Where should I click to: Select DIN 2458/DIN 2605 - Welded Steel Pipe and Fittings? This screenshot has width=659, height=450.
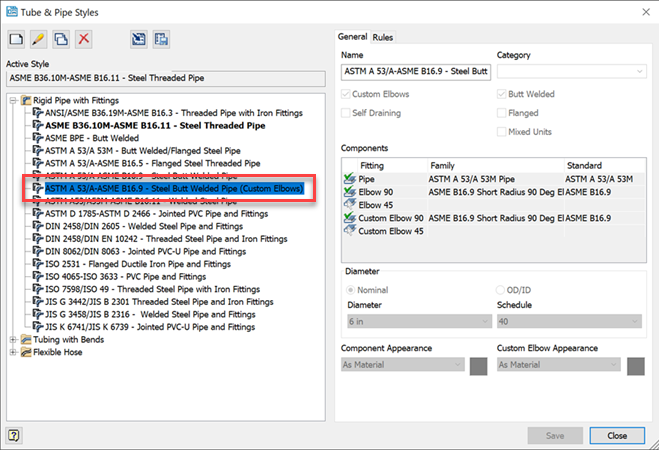pos(144,226)
